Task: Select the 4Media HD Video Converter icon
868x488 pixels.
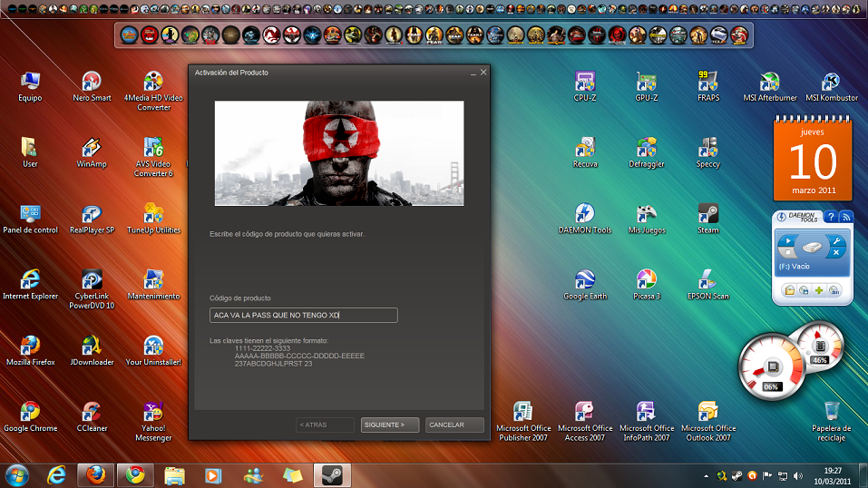Action: [x=153, y=92]
